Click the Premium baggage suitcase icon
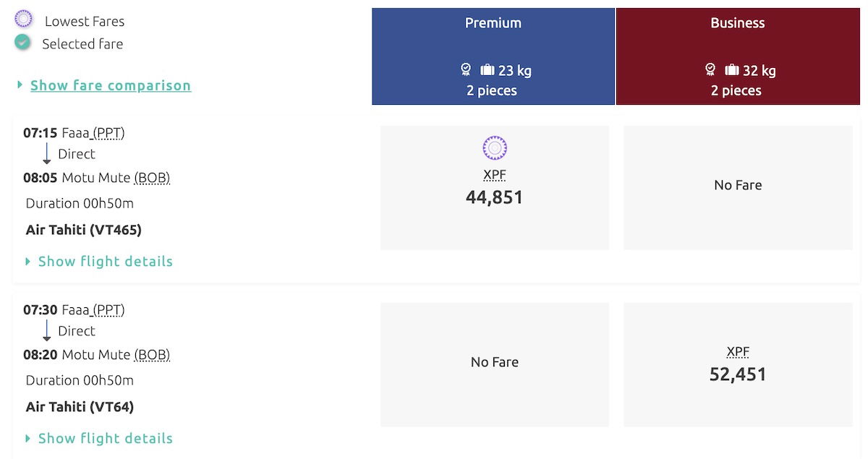 pyautogui.click(x=488, y=70)
